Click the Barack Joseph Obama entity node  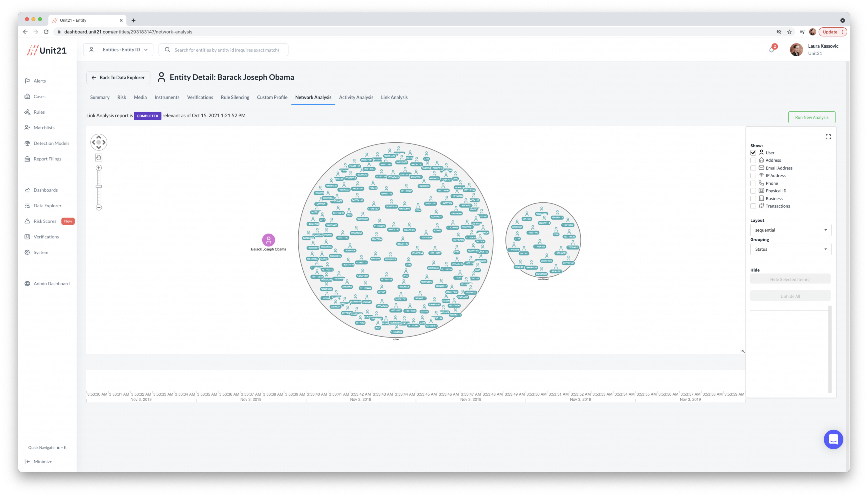point(268,240)
